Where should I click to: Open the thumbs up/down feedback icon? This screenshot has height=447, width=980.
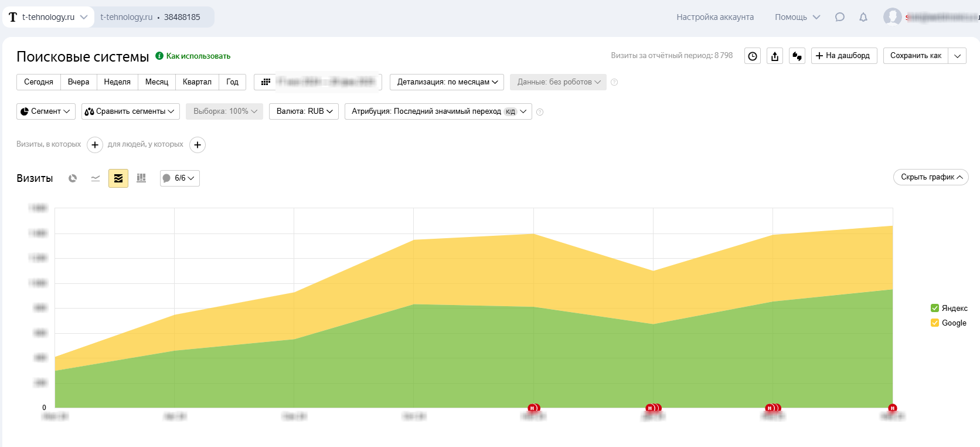(797, 56)
